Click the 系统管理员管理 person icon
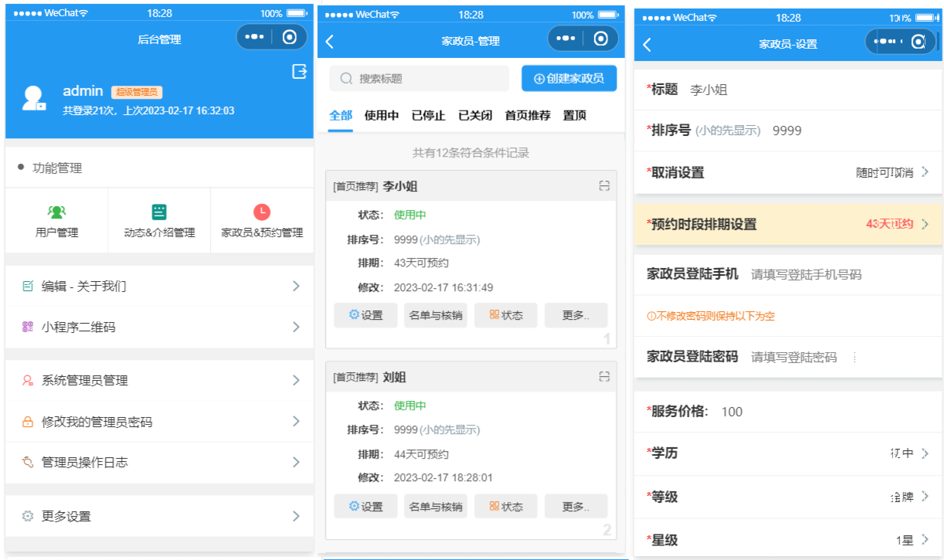The width and height of the screenshot is (944, 560). tap(28, 380)
